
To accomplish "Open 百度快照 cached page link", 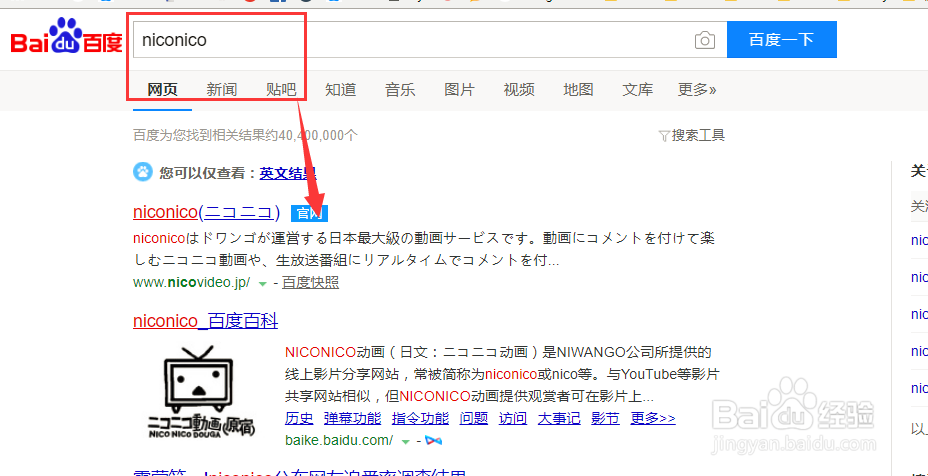I will [310, 282].
